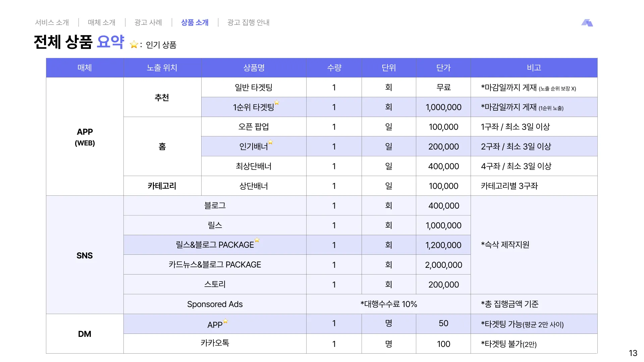
Task: Click the 비고 column header
Action: point(534,68)
